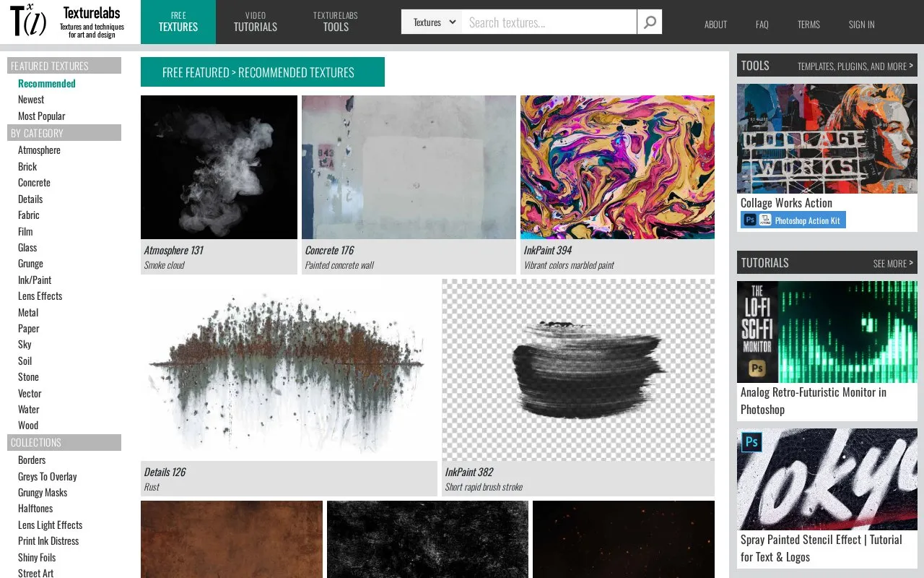Open Spray Painted Stencil Effect tutorial title

(821, 548)
